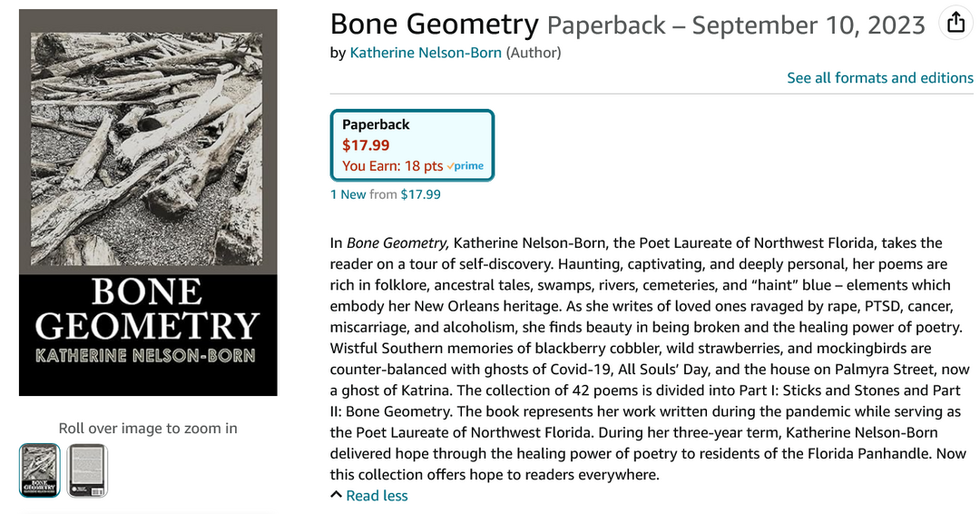Click the "You Earn: 18 pts" text
Screen dimensions: 980x514
[392, 166]
